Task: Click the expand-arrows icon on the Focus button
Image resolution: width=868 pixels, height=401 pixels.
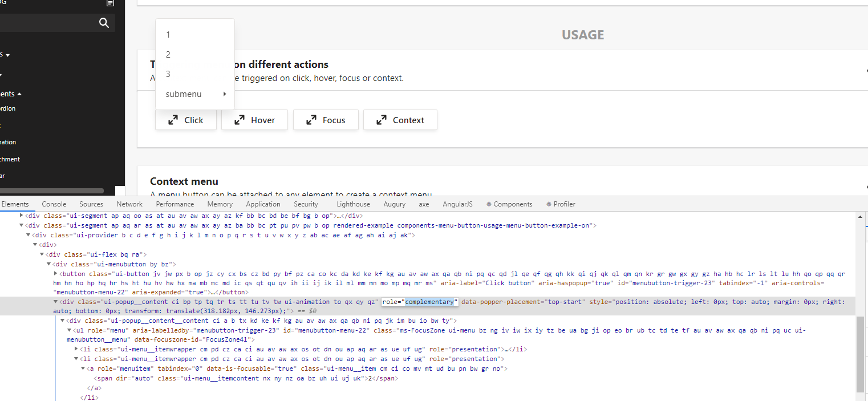Action: coord(311,120)
